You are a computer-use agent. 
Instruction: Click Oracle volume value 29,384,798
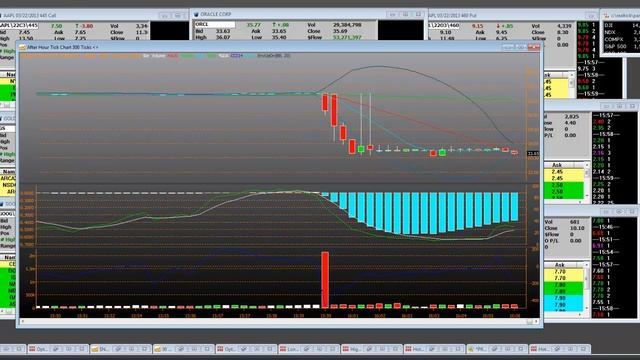coord(347,25)
